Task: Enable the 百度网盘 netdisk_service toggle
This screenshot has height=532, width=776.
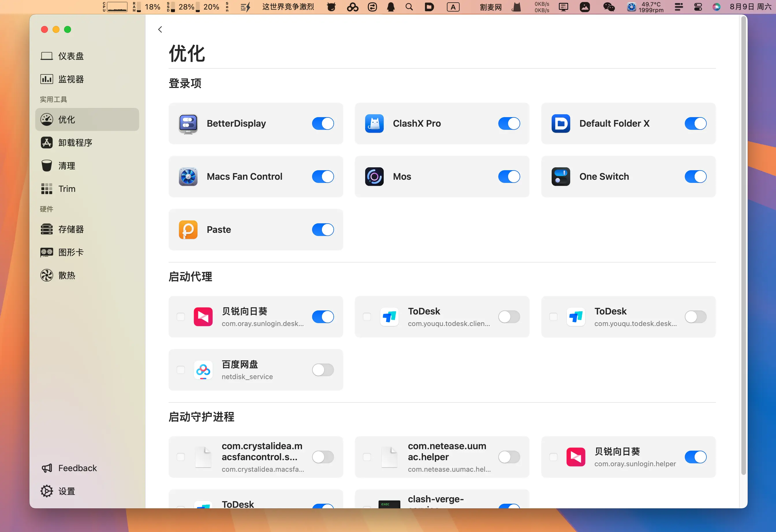Action: [322, 370]
